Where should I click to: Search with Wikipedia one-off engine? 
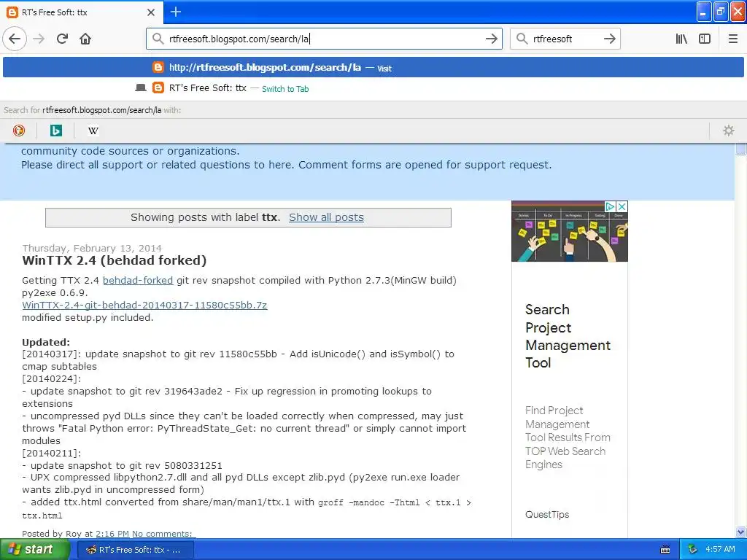(x=93, y=131)
